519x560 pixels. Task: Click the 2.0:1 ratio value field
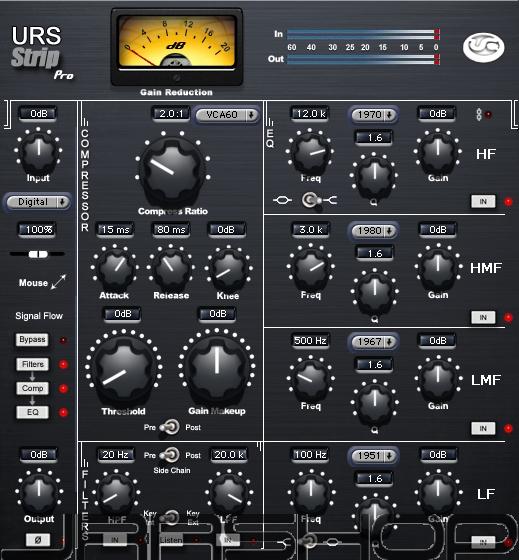(x=171, y=114)
